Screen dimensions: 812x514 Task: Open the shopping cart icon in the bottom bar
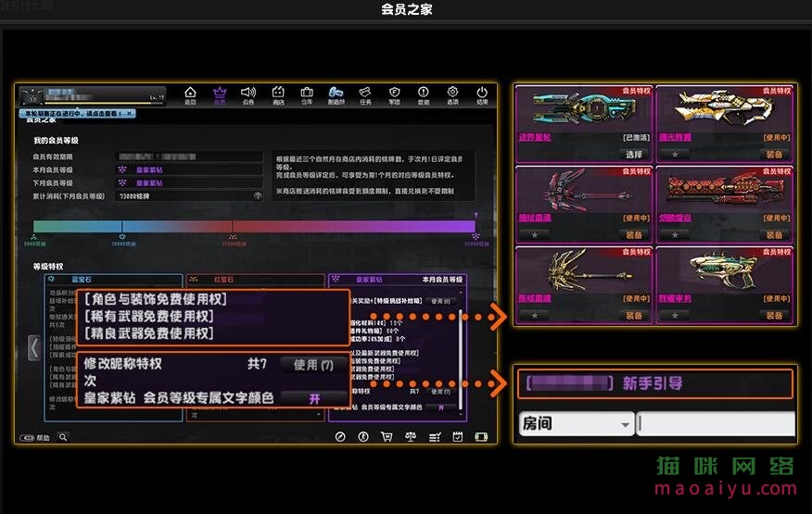tap(387, 437)
